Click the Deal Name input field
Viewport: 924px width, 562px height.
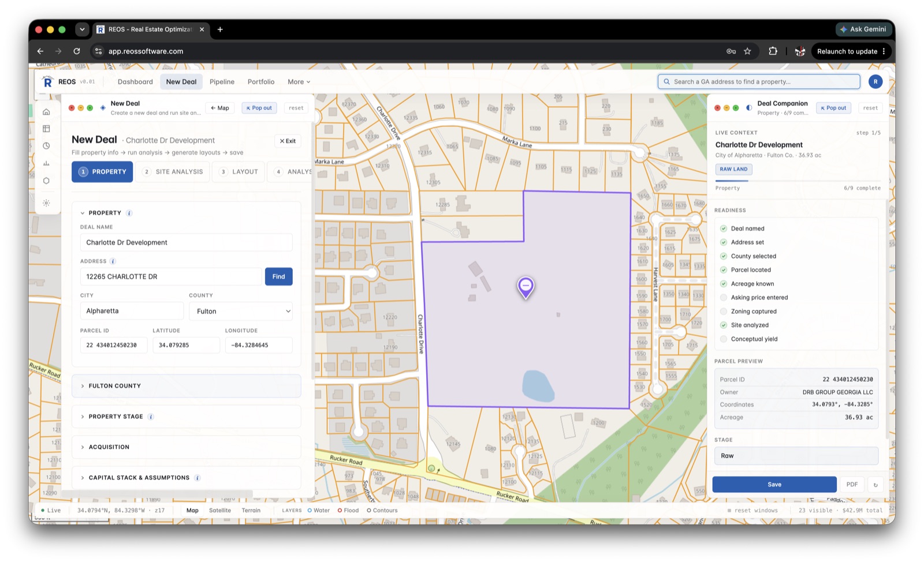tap(186, 242)
